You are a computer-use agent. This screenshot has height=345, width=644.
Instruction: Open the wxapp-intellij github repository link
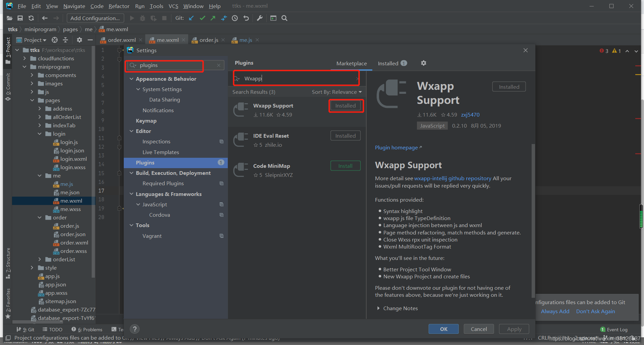pyautogui.click(x=452, y=178)
